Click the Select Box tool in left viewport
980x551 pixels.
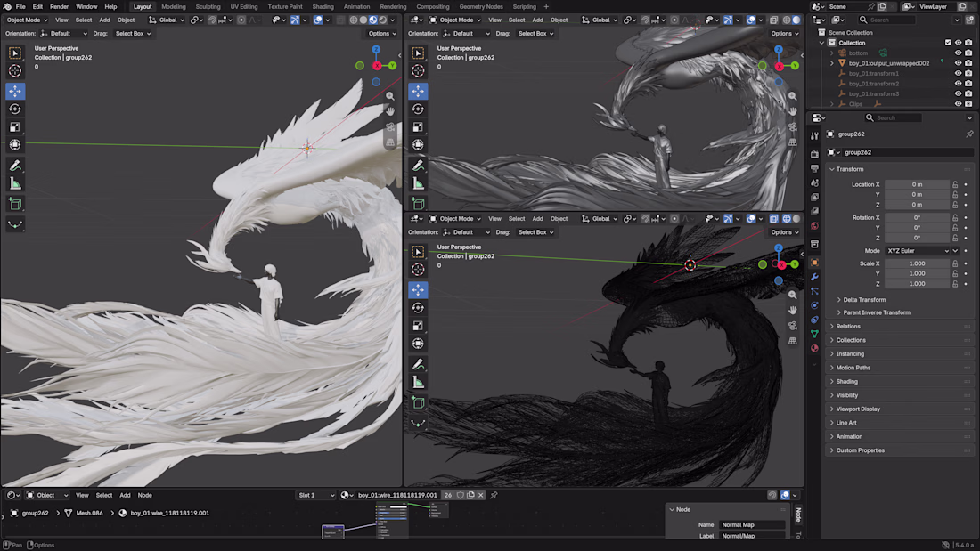(x=15, y=53)
